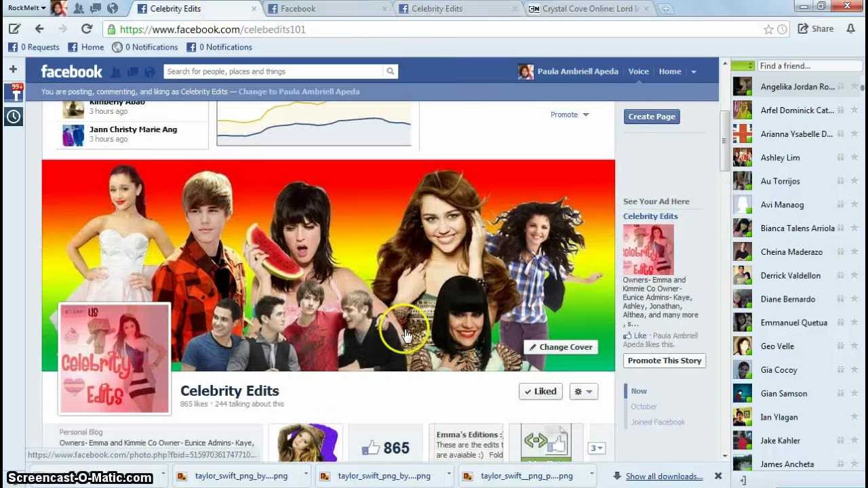The image size is (868, 488).
Task: Click the address bar URL field
Action: point(434,29)
